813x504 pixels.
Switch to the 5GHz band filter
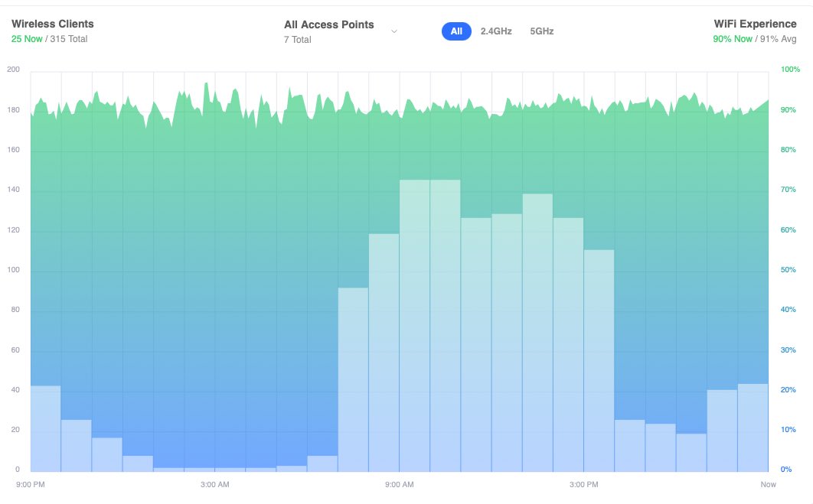542,31
